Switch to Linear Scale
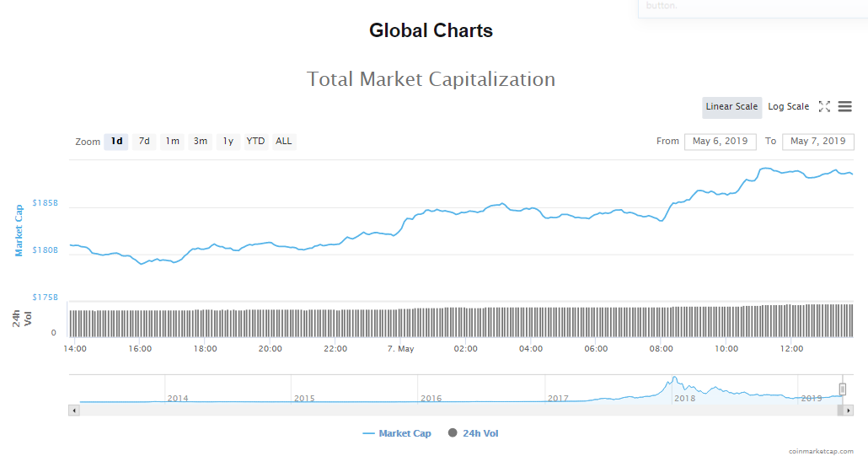The height and width of the screenshot is (467, 868). click(x=731, y=106)
